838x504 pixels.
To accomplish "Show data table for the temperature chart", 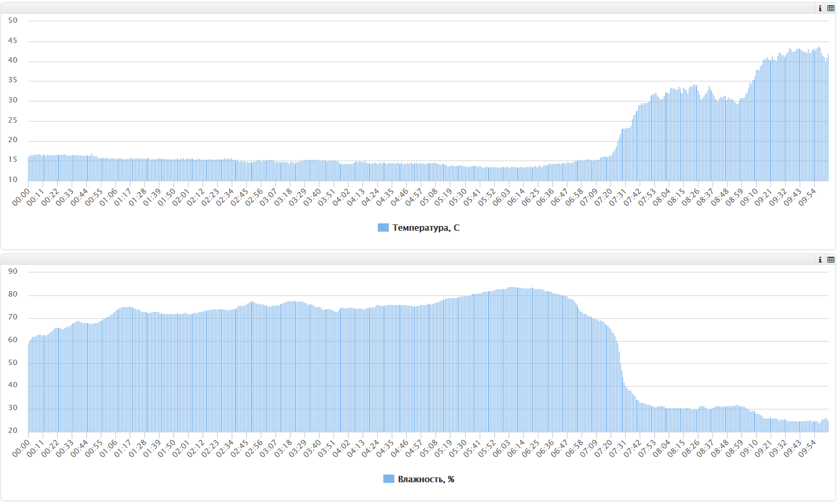I will [x=831, y=8].
